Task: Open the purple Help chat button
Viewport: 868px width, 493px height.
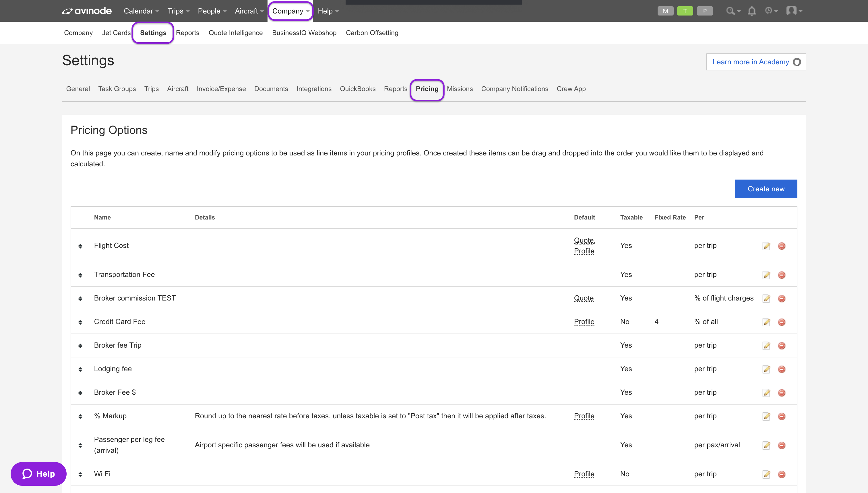Action: coord(38,474)
